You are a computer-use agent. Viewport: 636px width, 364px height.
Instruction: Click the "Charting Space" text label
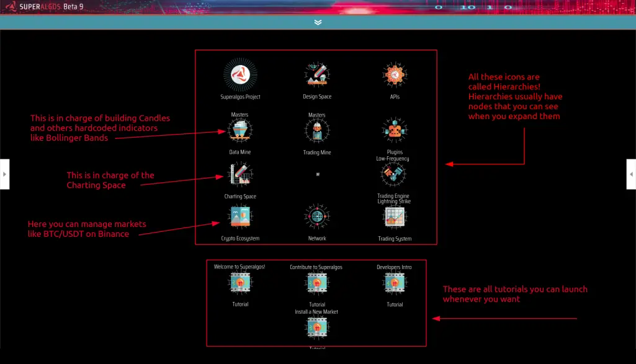click(x=240, y=196)
